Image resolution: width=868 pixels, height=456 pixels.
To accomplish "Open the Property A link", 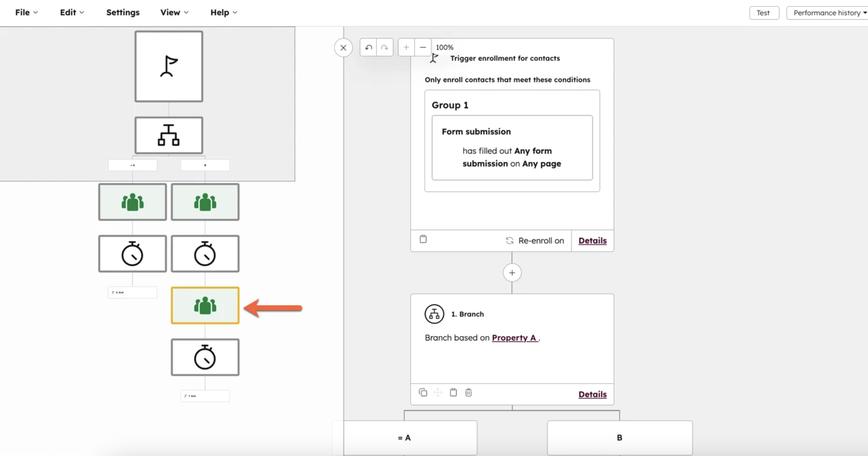I will point(514,338).
